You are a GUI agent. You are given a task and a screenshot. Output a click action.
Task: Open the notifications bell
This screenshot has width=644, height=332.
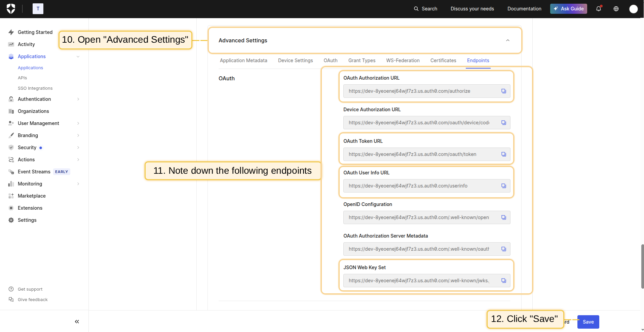[x=599, y=9]
